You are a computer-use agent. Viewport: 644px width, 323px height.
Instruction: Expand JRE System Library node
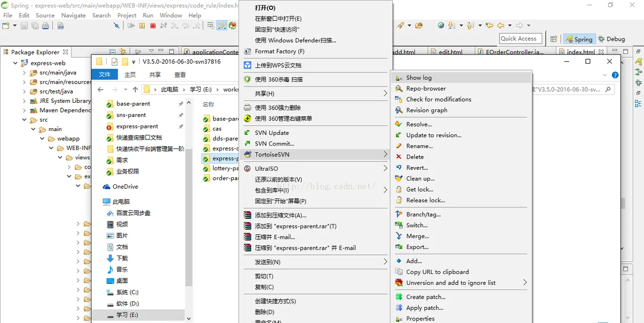[x=24, y=101]
